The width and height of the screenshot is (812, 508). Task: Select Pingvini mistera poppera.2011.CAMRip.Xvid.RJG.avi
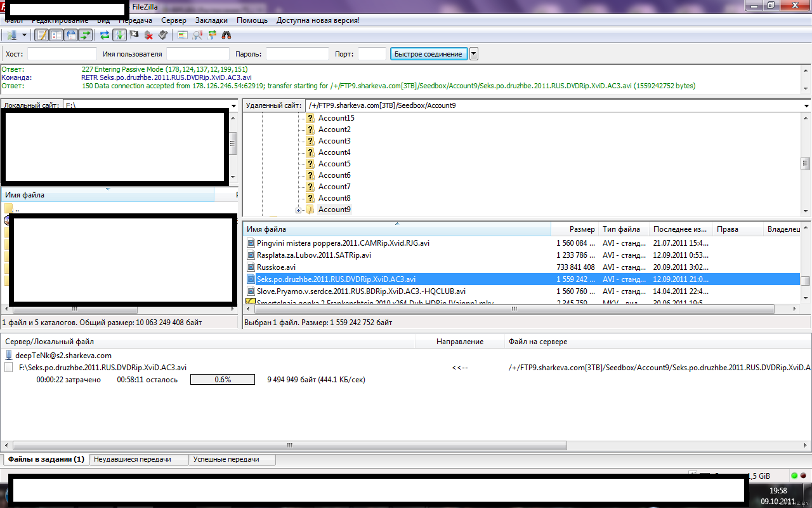point(343,243)
